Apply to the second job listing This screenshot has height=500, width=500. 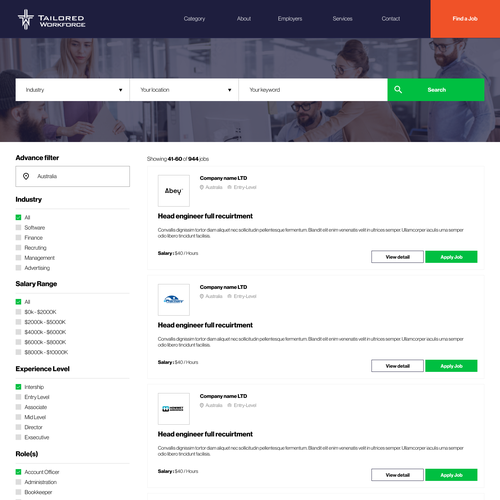coord(451,366)
